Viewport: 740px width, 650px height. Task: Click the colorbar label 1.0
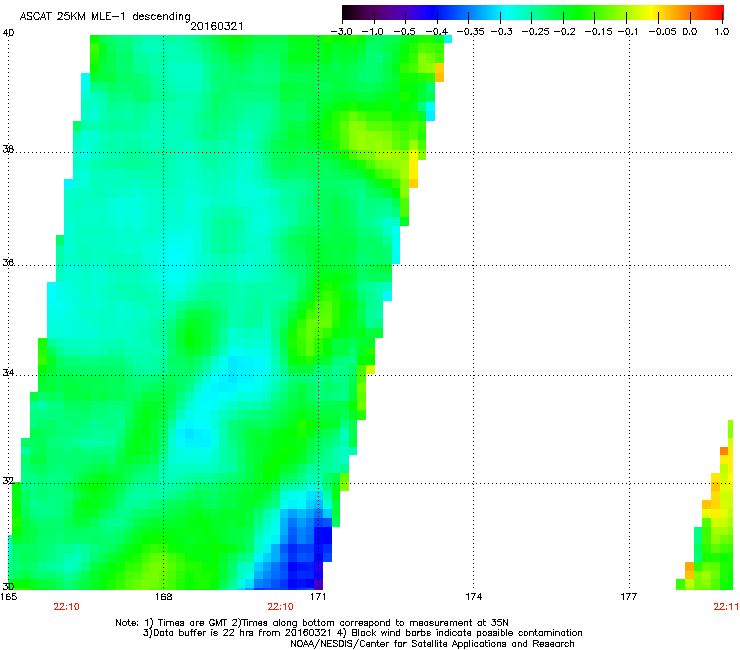click(x=722, y=32)
